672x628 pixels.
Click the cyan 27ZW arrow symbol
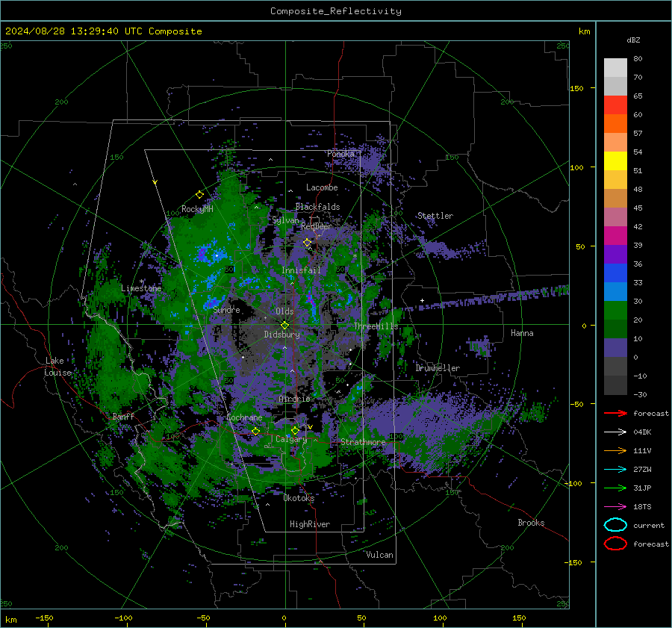(x=615, y=470)
